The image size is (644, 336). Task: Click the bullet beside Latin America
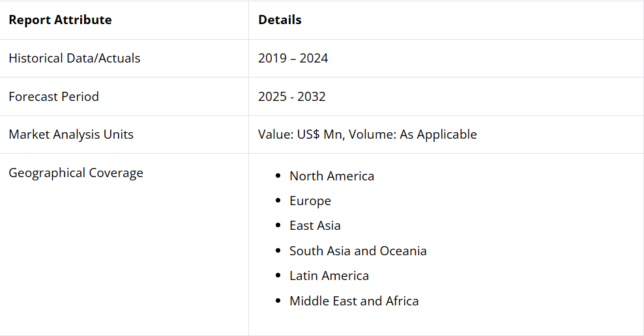278,275
